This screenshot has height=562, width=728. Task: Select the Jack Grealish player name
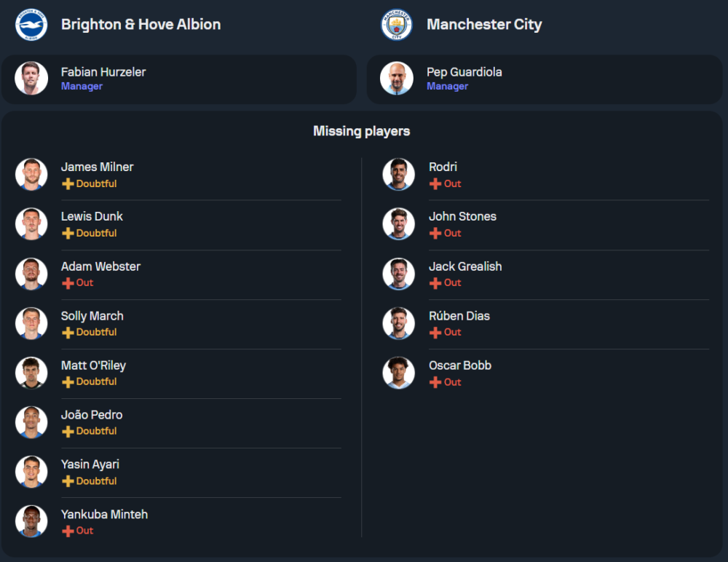pyautogui.click(x=465, y=266)
